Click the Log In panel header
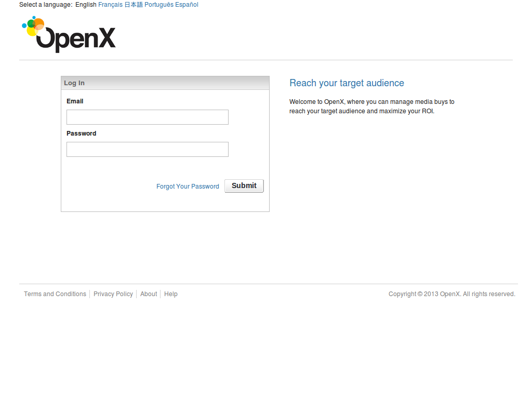 click(165, 83)
